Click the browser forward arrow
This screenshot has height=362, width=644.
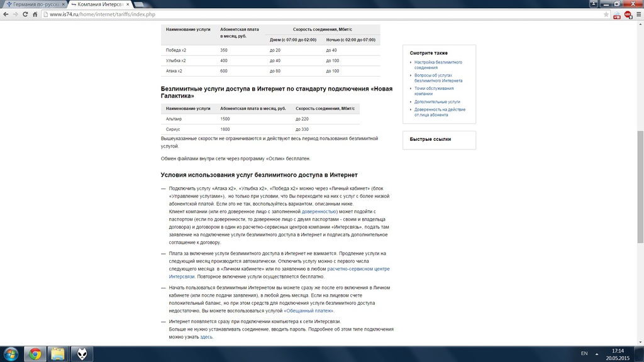(16, 14)
